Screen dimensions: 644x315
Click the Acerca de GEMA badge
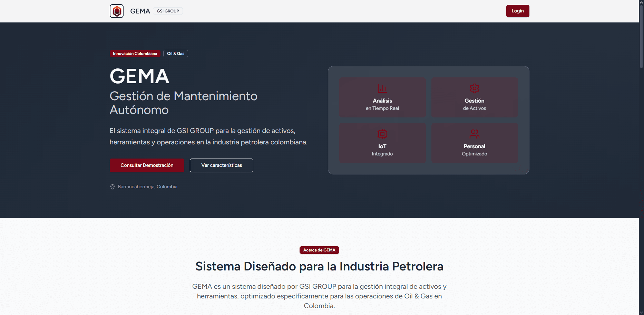pos(319,250)
